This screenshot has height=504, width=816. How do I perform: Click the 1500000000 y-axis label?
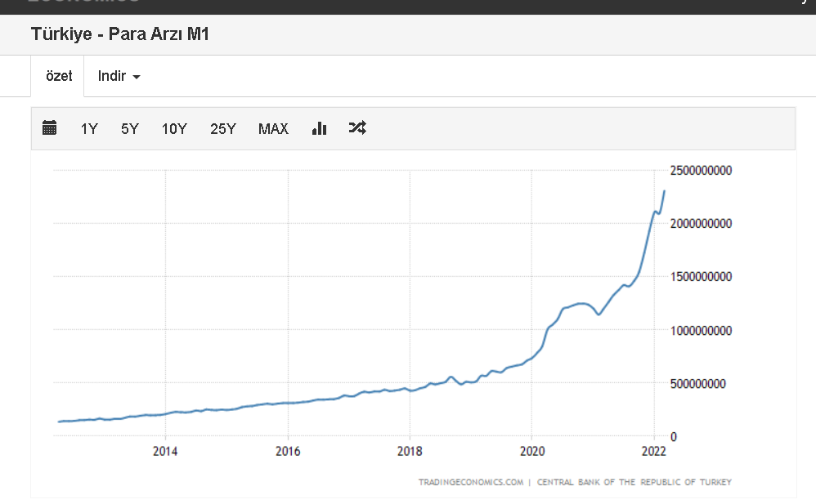tap(701, 276)
